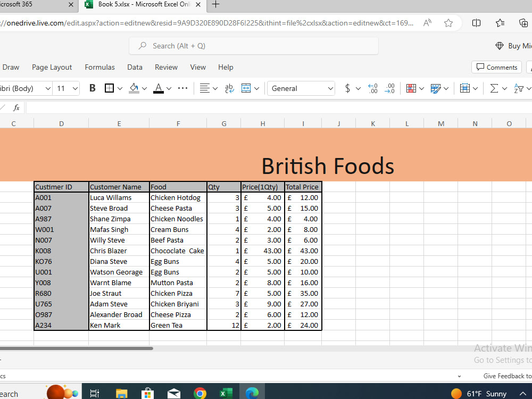Viewport: 532px width, 399px height.
Task: Open new browser tab
Action: pos(215,4)
